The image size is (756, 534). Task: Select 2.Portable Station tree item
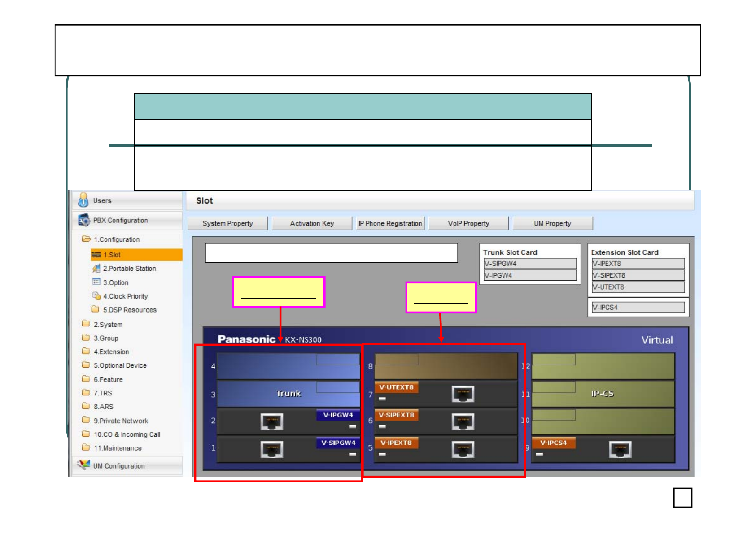[x=129, y=269]
